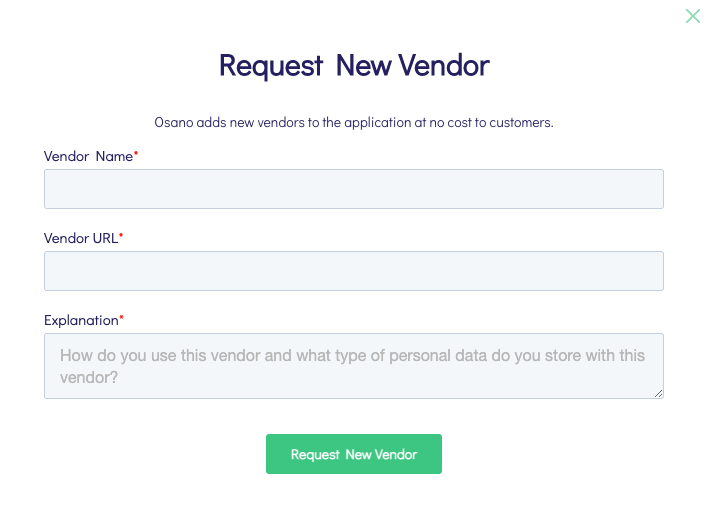Click the word "Request" in the dialog heading
The width and height of the screenshot is (711, 530).
pyautogui.click(x=271, y=66)
